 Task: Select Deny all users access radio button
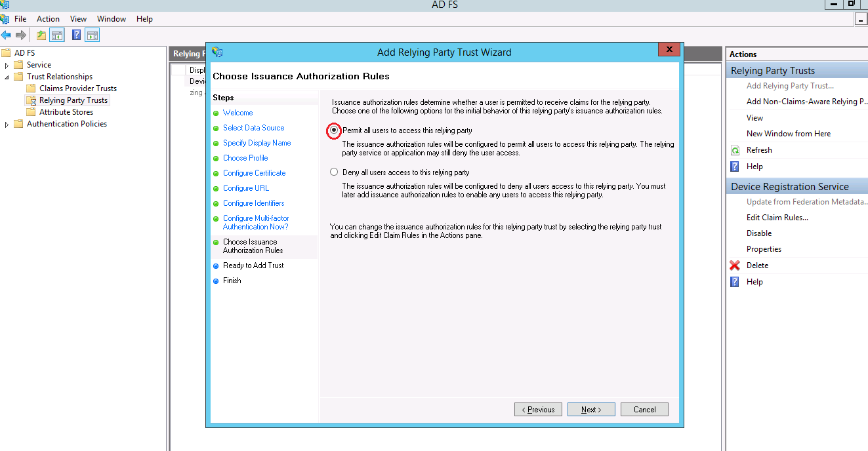point(335,172)
